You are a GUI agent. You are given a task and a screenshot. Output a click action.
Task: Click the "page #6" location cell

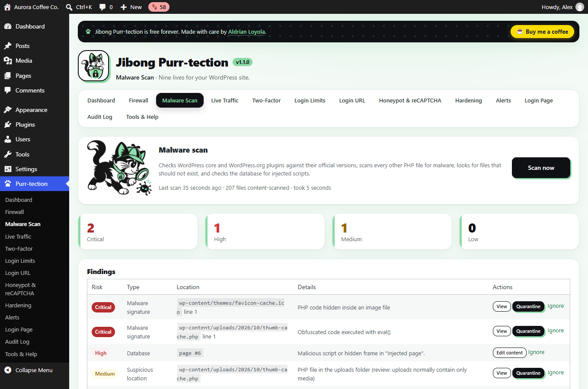[190, 353]
